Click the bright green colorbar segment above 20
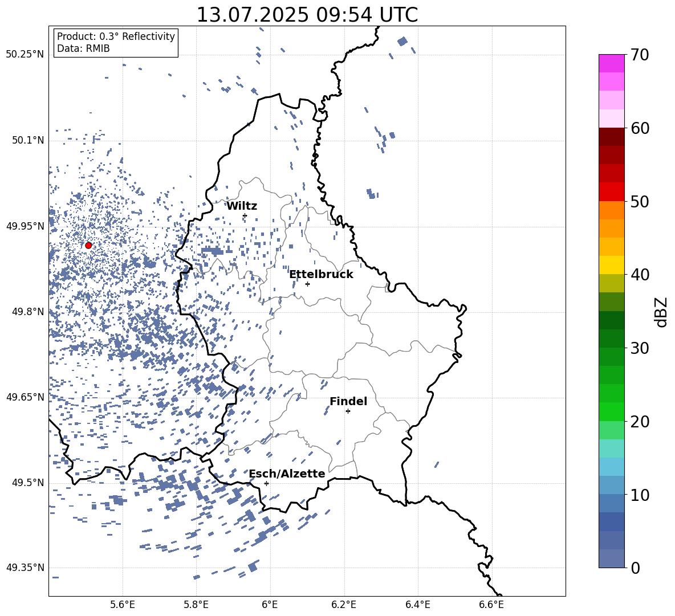Screen dimensions: 675x616 pyautogui.click(x=611, y=411)
